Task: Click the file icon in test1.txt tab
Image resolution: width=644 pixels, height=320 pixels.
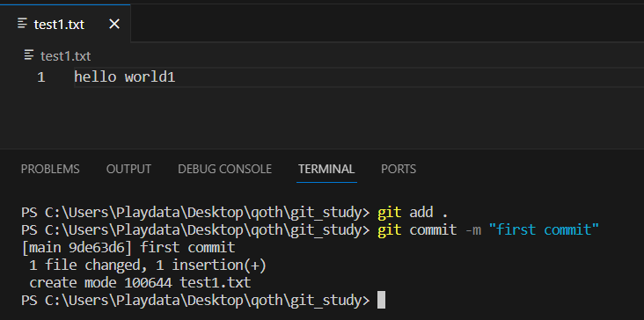Action: click(x=23, y=24)
